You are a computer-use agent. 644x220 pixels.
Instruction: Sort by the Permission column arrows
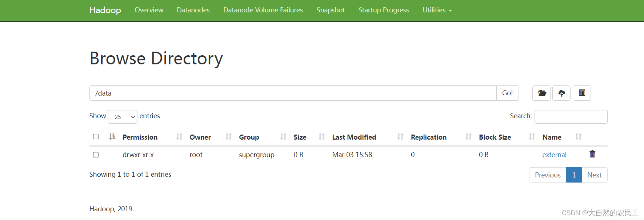[x=179, y=137]
